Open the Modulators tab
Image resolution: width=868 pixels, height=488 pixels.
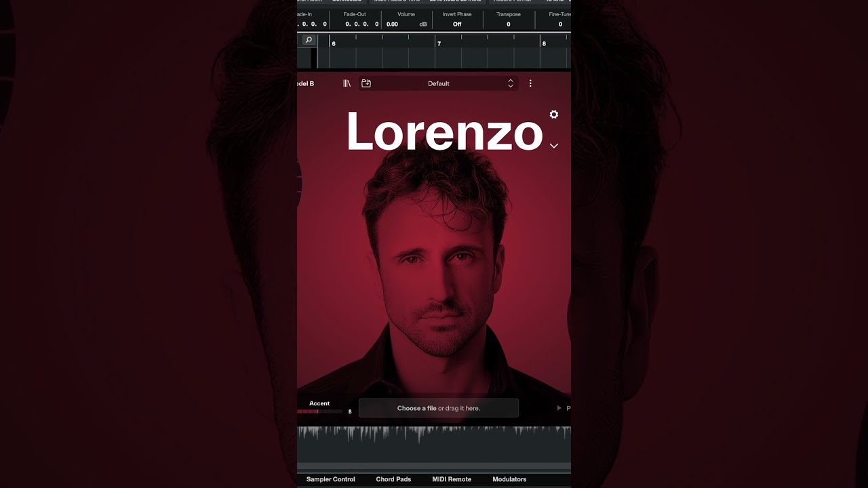[x=509, y=479]
